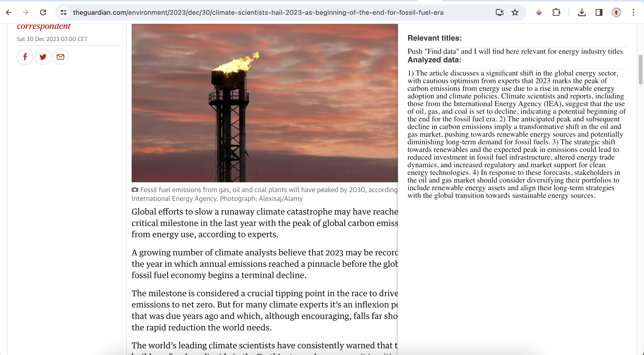Open the red-green diamond extension icon
Image resolution: width=644 pixels, height=355 pixels.
[x=539, y=12]
